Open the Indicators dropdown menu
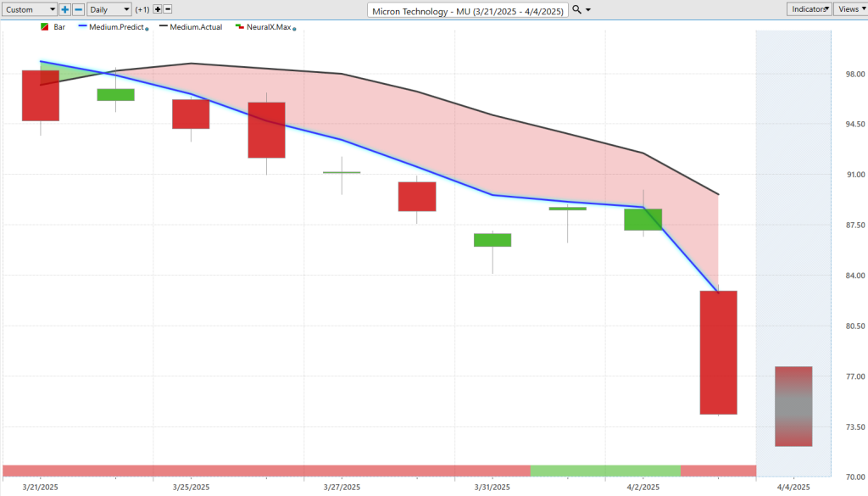 click(809, 8)
